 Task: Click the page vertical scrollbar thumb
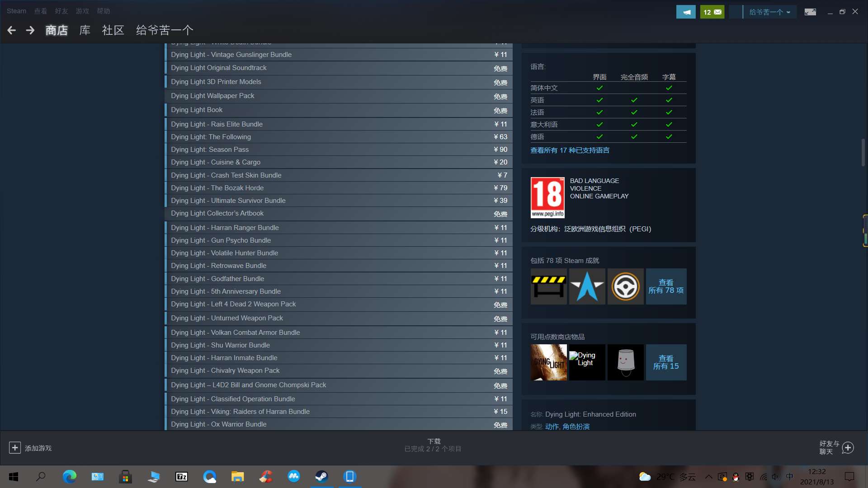coord(863,152)
